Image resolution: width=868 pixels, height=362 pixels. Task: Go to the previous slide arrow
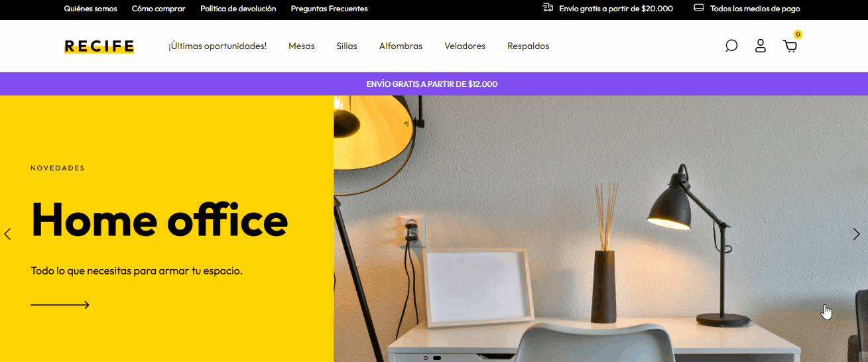[8, 234]
